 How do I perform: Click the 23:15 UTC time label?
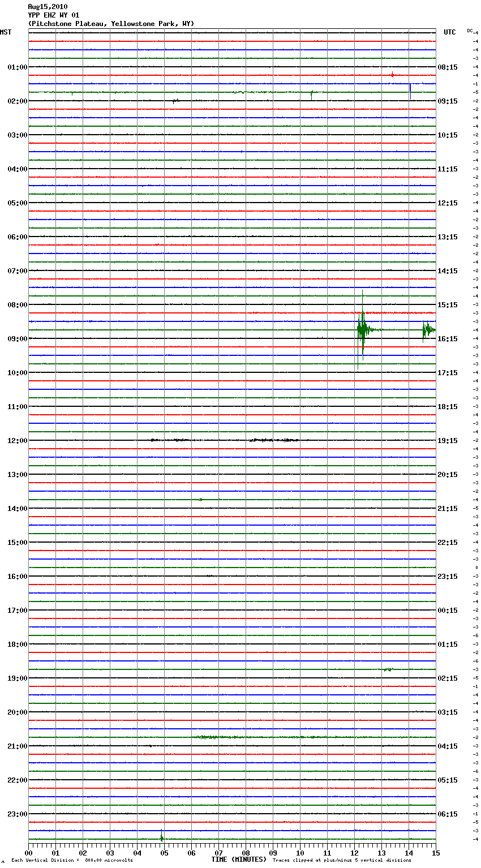pos(448,577)
